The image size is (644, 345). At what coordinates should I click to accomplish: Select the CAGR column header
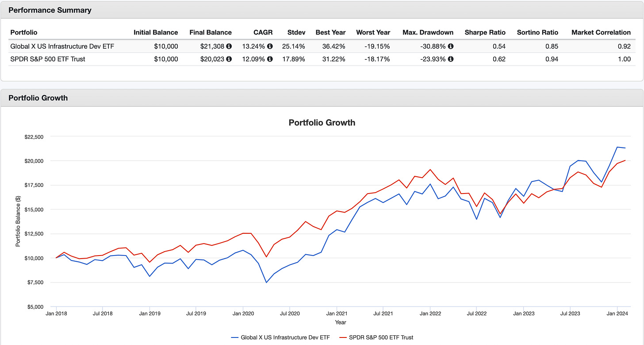tap(264, 32)
